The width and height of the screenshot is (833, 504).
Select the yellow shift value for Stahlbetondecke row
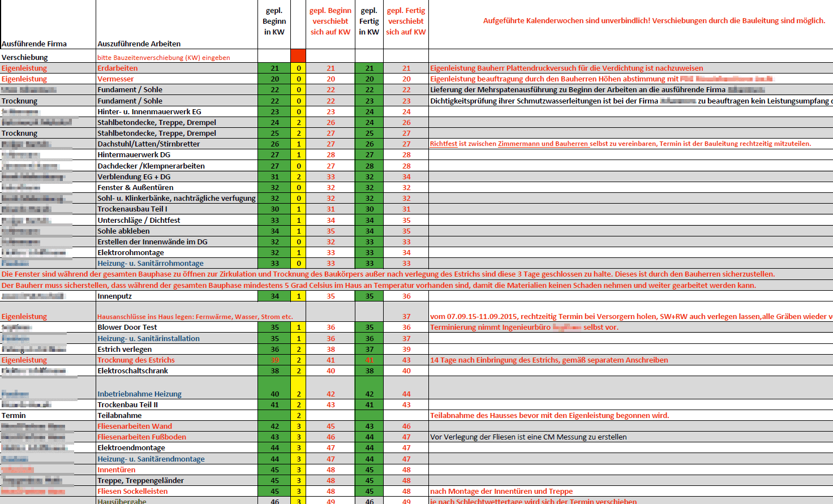click(299, 122)
